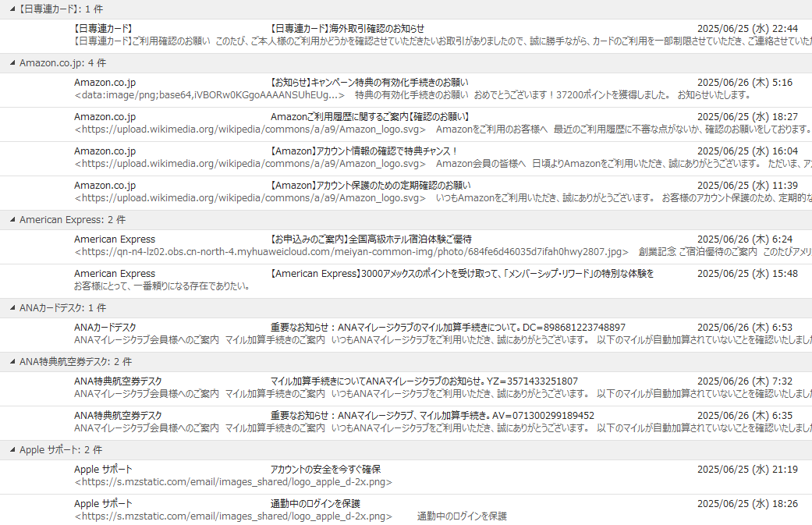Select sender ANAカードデスク on the 6:53 email
The width and height of the screenshot is (812, 525).
[x=105, y=327]
